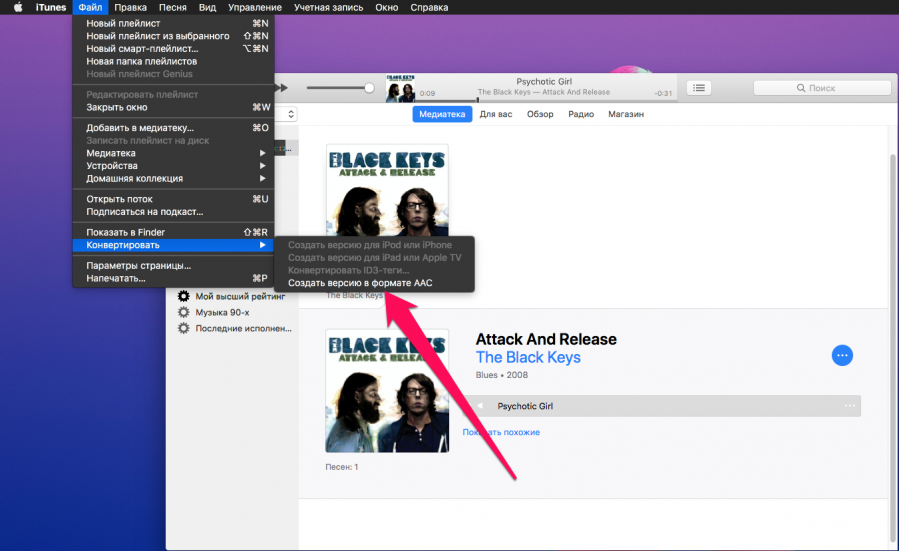Click the Песен: 1 song count
This screenshot has width=899, height=551.
[x=342, y=467]
